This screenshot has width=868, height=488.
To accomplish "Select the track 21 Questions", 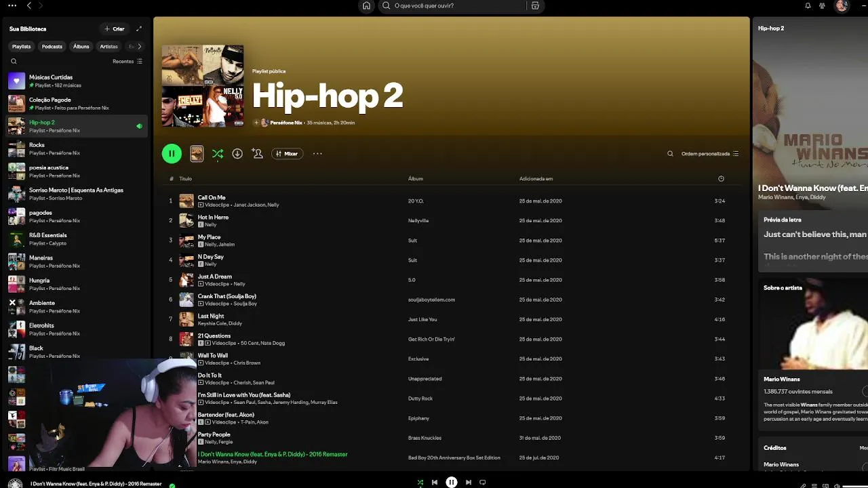I will tap(453, 339).
